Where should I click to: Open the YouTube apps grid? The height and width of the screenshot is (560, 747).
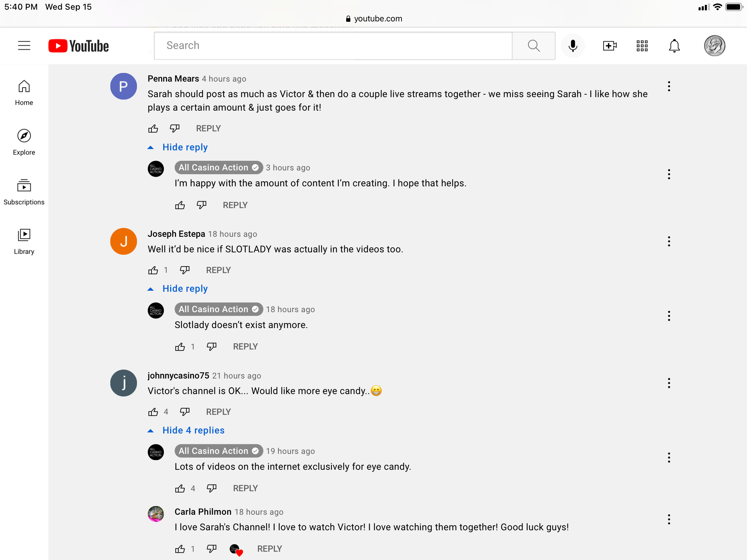click(642, 46)
